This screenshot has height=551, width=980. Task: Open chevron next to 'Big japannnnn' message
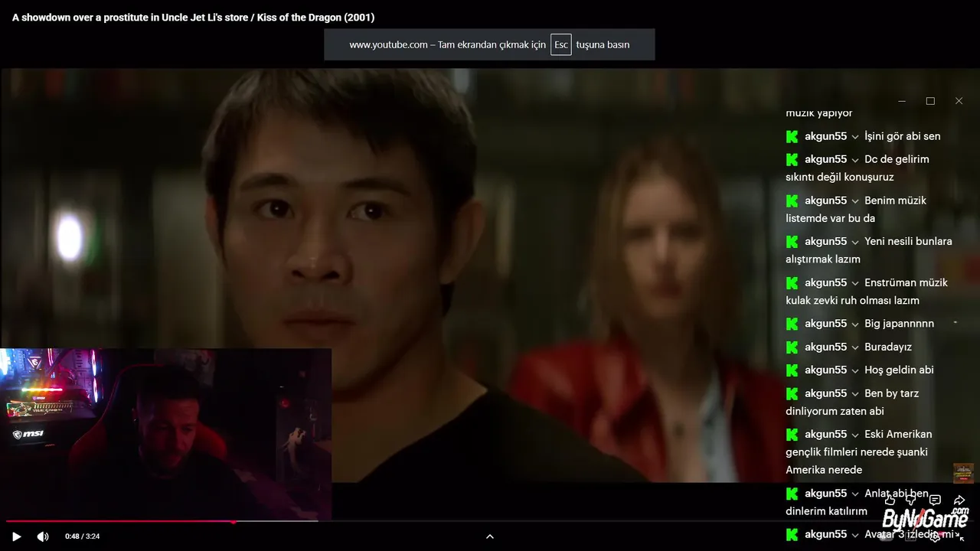[855, 324]
